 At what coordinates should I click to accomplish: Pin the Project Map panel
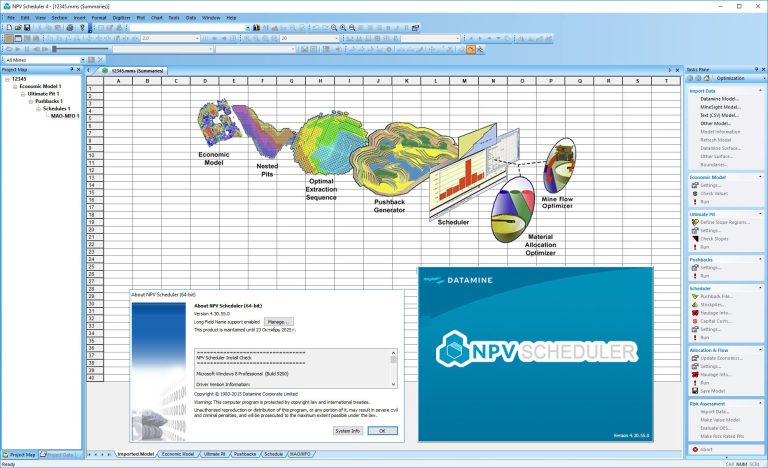[x=72, y=70]
